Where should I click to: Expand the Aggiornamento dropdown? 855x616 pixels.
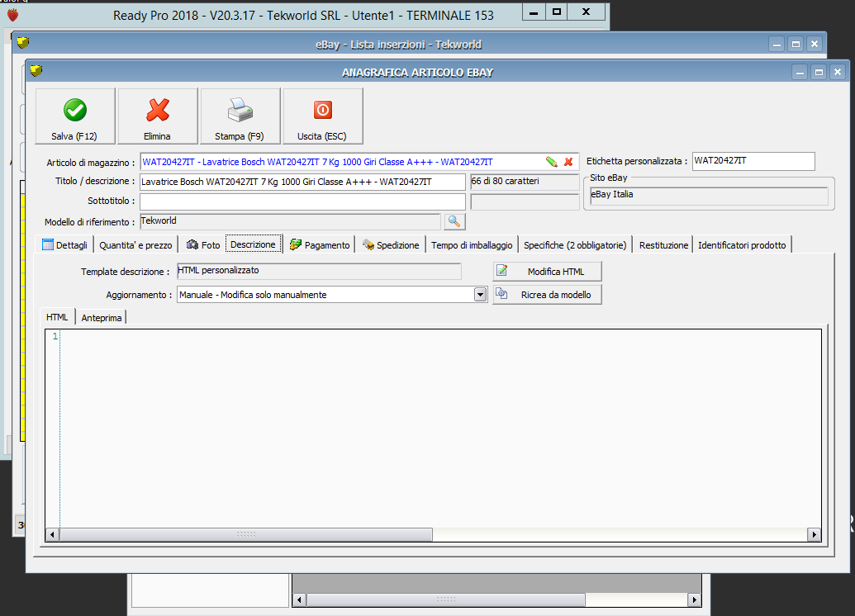480,295
